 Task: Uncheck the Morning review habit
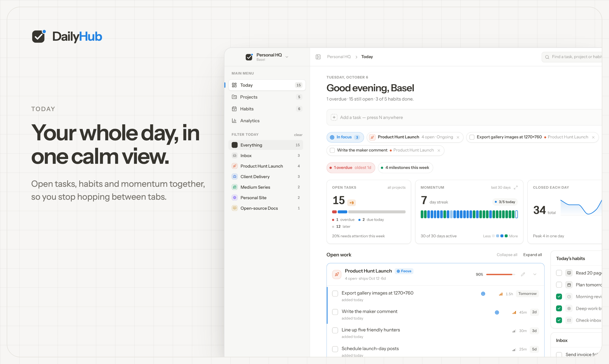pyautogui.click(x=559, y=296)
